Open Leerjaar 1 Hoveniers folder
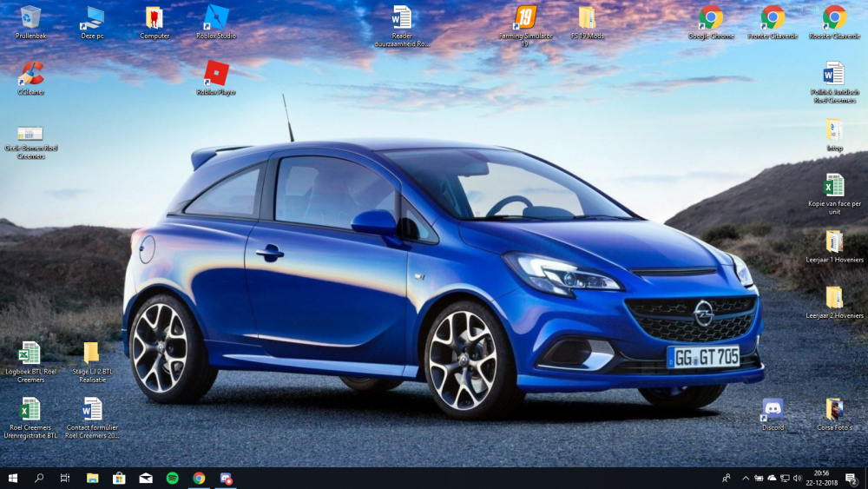 (x=834, y=247)
